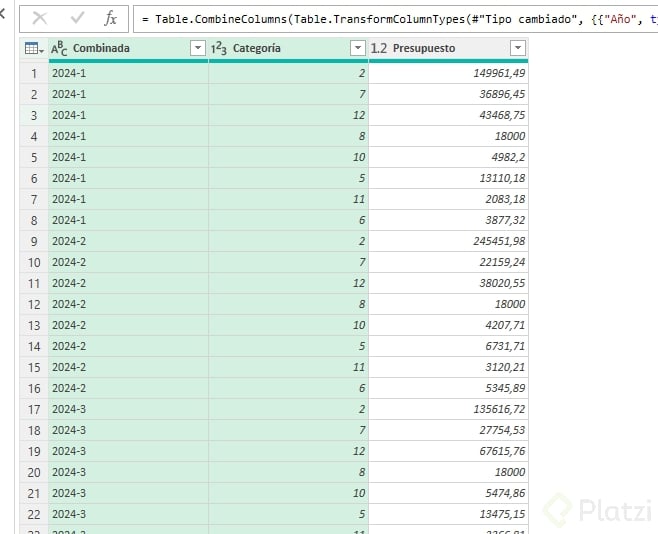
Task: Change data type via Combinada ABC icon
Action: tap(59, 48)
